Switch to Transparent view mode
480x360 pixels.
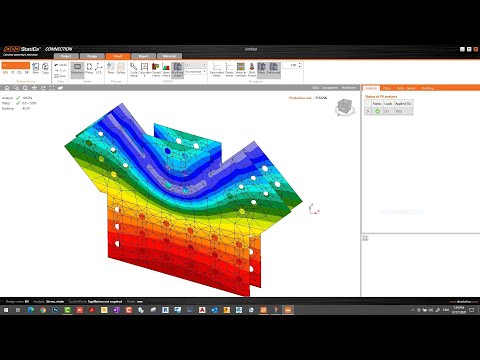pos(330,88)
